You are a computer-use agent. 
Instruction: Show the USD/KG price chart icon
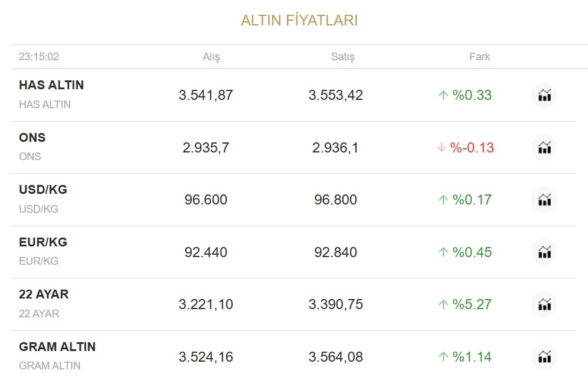pyautogui.click(x=544, y=200)
